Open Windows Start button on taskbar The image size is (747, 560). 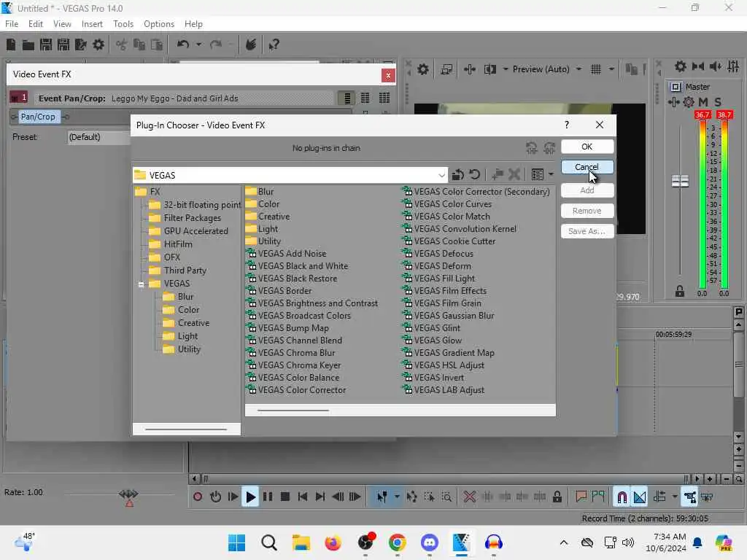[237, 542]
